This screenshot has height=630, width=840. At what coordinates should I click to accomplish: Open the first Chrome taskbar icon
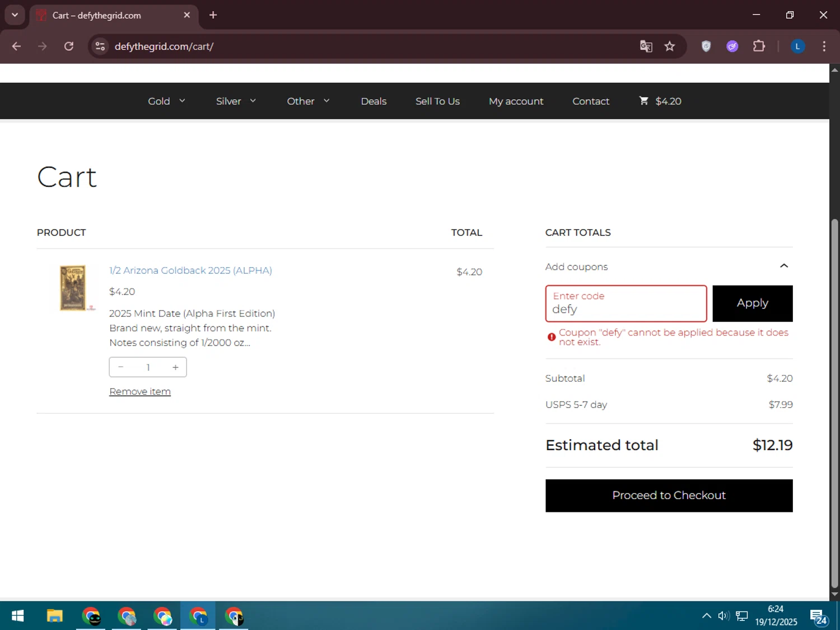tap(91, 616)
